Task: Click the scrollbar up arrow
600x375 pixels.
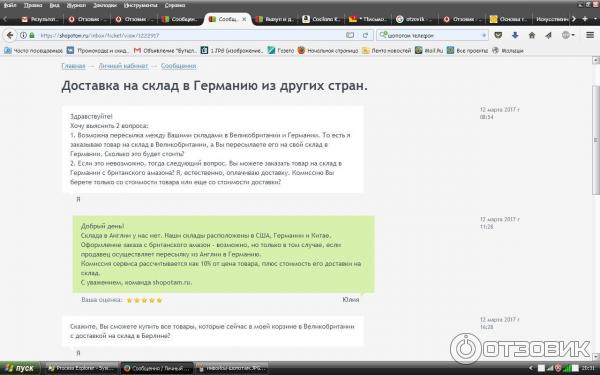Action: tap(596, 60)
